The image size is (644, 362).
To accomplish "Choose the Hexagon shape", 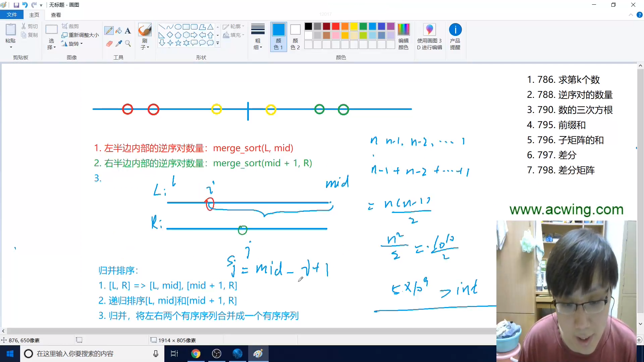I will (x=186, y=35).
